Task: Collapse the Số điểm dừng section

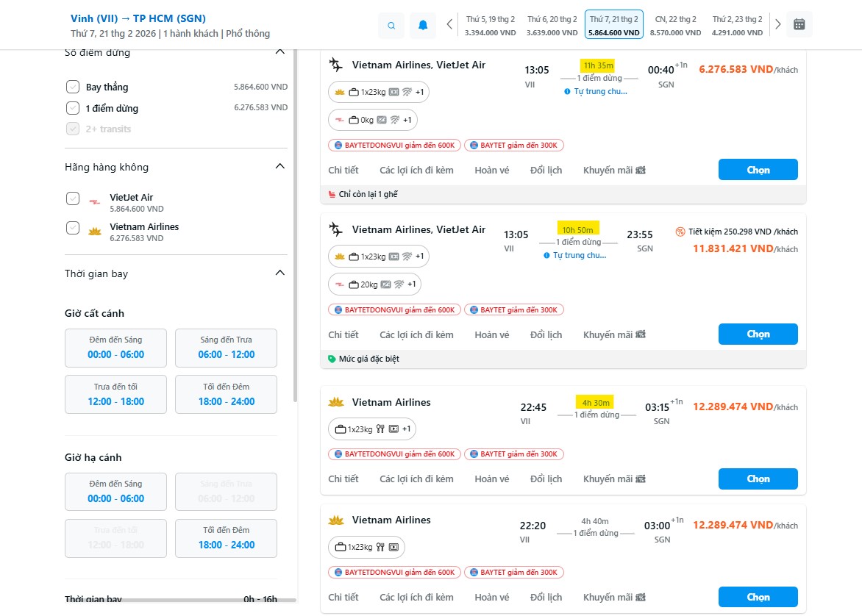Action: 279,51
